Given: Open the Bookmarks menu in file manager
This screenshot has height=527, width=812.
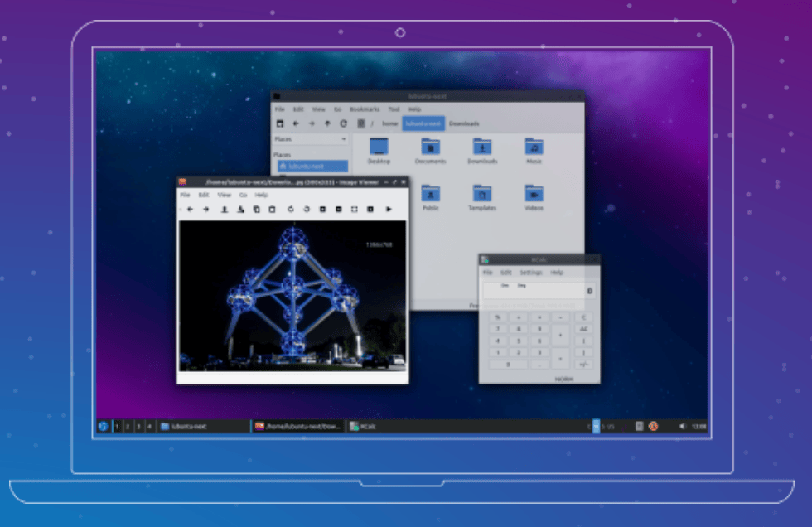Looking at the screenshot, I should tap(364, 109).
